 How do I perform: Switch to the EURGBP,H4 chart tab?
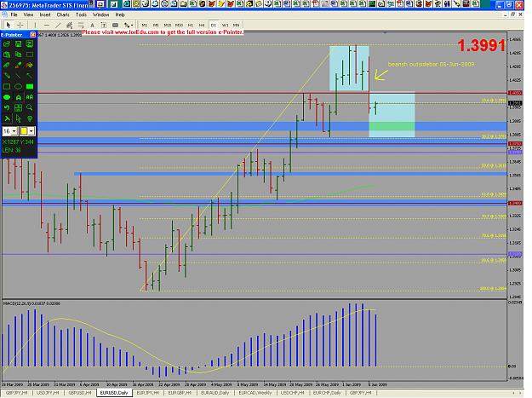click(180, 393)
